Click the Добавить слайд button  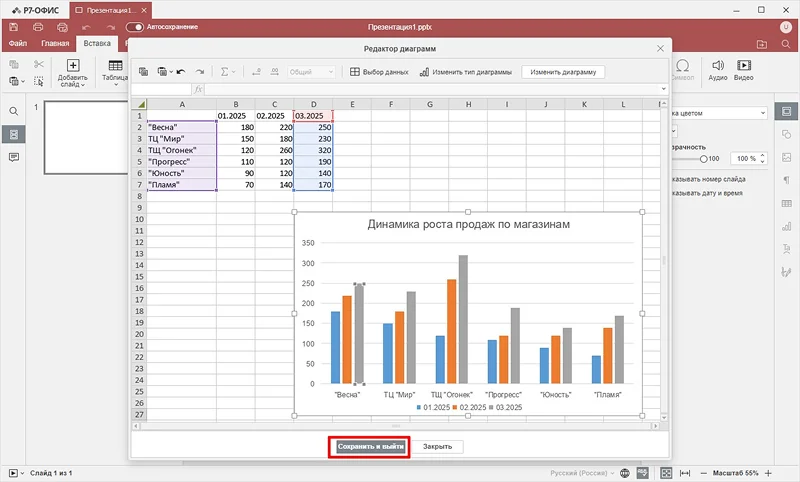pos(73,73)
